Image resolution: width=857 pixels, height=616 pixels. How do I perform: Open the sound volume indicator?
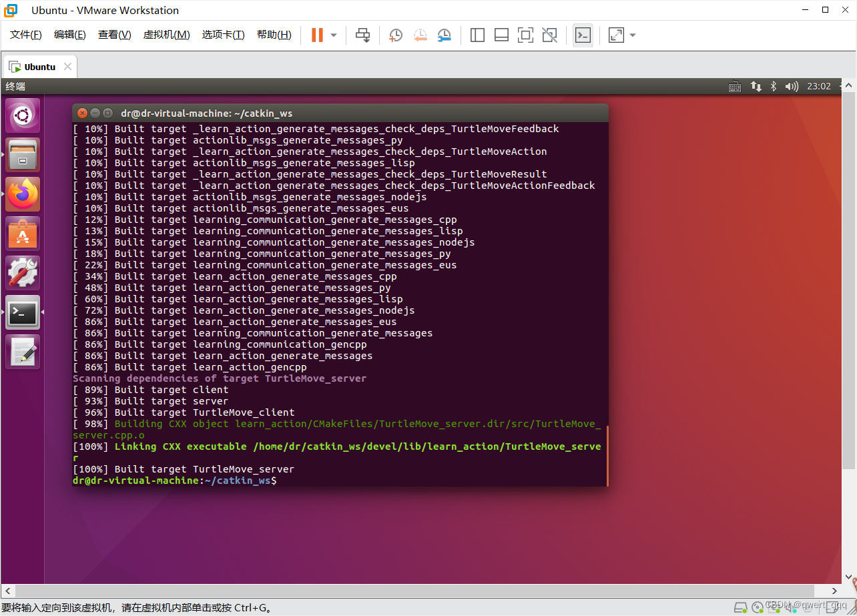coord(792,86)
